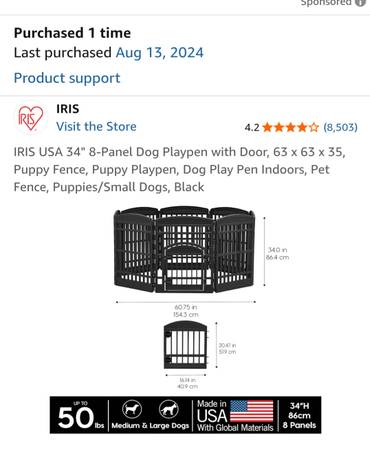Click the large dog silhouette icon
This screenshot has height=450, width=370.
[169, 409]
